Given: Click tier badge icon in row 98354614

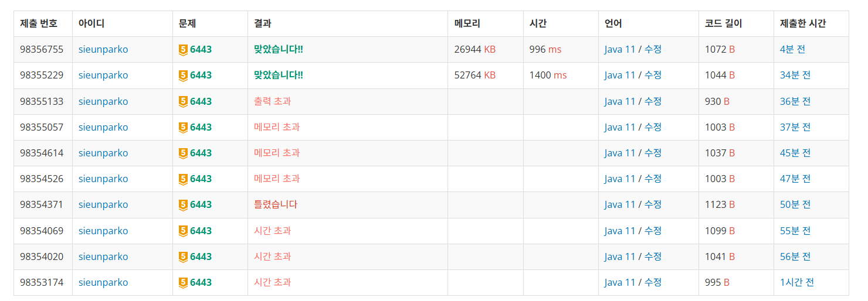Looking at the screenshot, I should tap(183, 153).
